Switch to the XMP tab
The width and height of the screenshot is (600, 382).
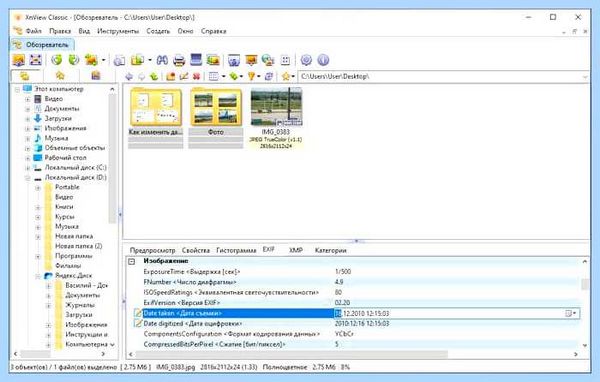[296, 250]
